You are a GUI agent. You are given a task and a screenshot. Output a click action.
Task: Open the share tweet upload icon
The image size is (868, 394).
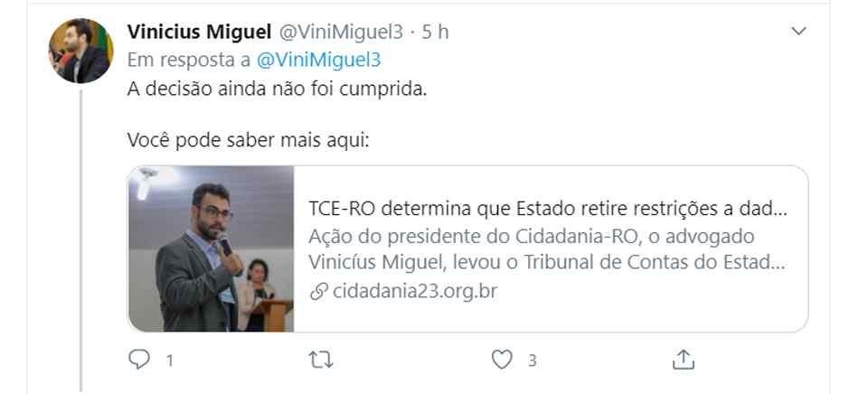tap(684, 360)
